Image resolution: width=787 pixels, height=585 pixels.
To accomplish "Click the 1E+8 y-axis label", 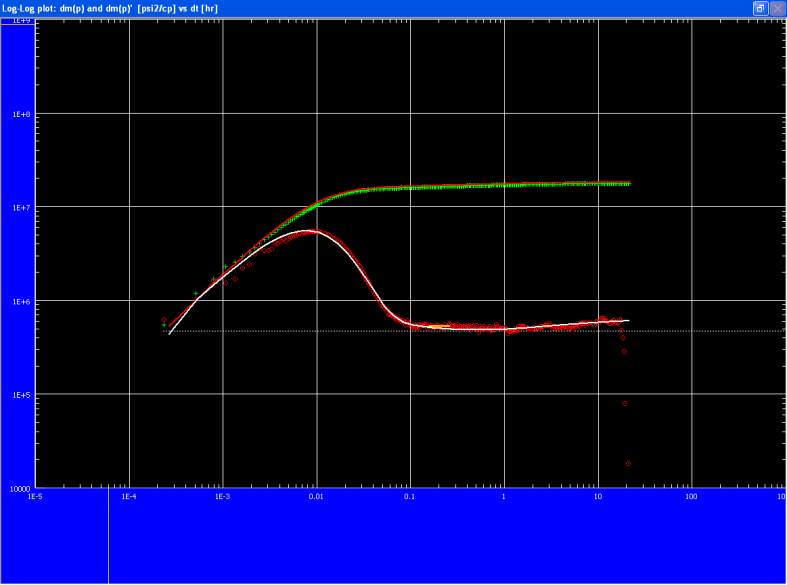I will [20, 115].
